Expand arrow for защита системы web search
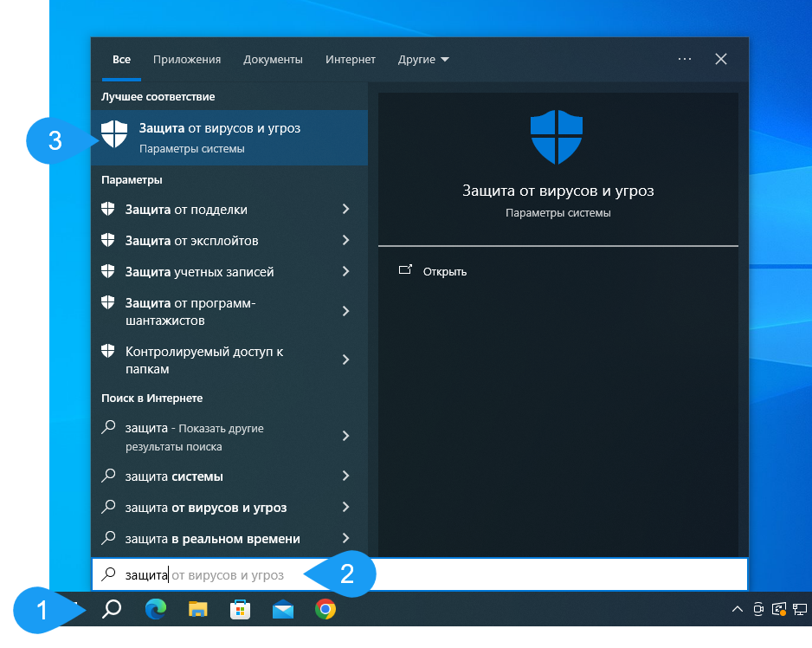The image size is (812, 648). pos(345,476)
